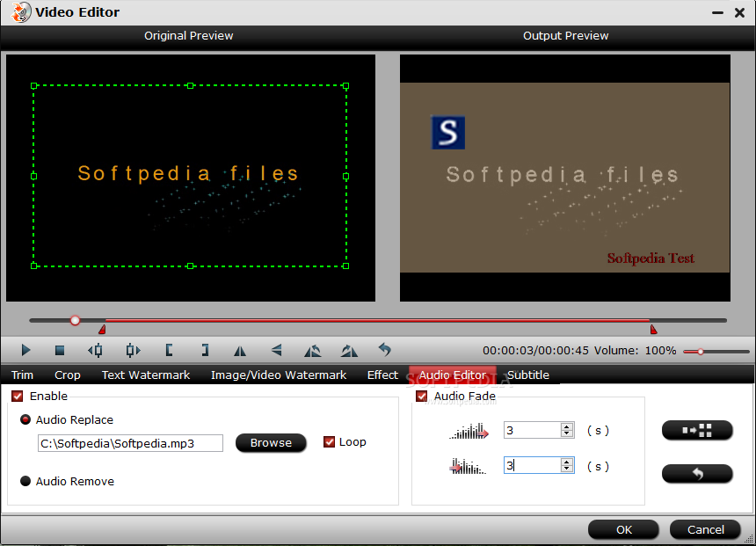Toggle the Loop checkbox
The image size is (756, 546).
pos(329,442)
